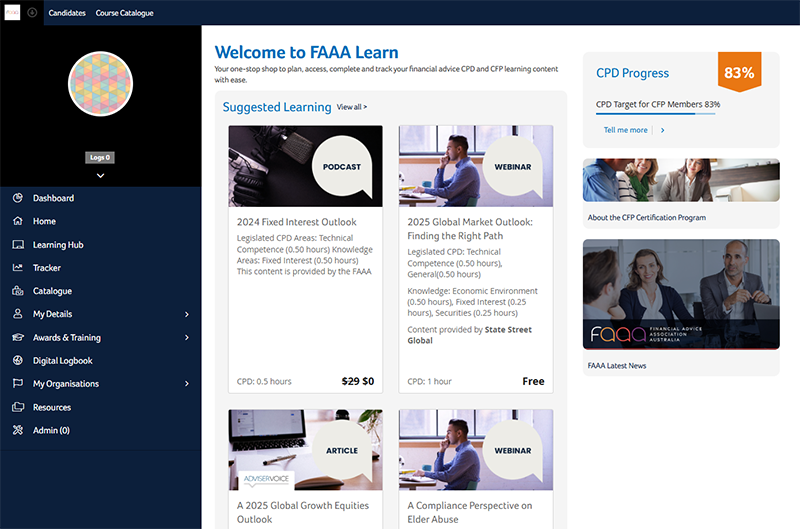Click the CPD Target progress bar

pyautogui.click(x=656, y=113)
